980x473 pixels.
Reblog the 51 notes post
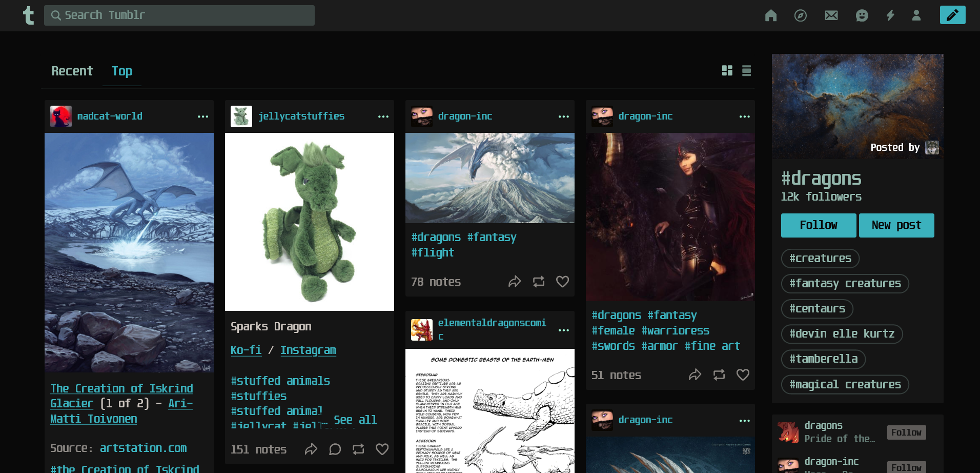pos(719,375)
